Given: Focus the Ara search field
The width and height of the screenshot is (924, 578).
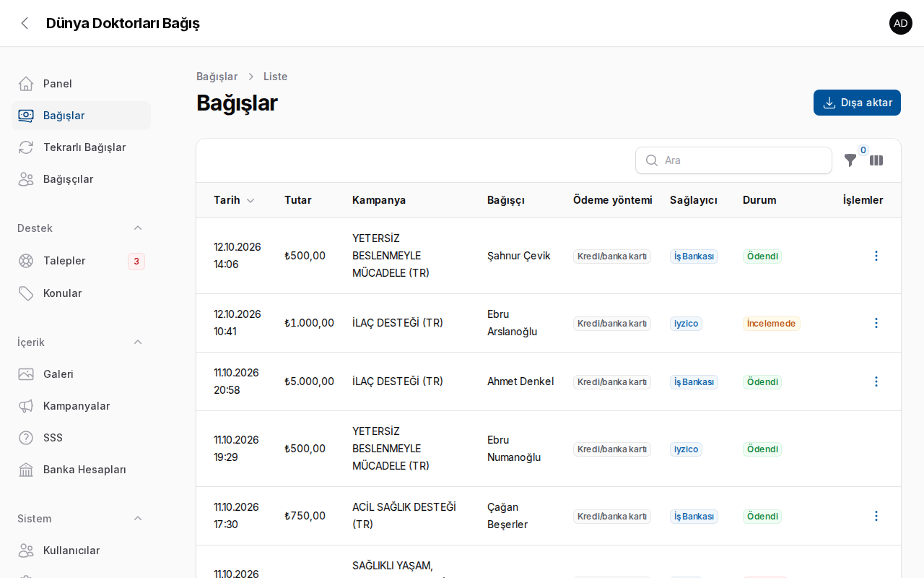Looking at the screenshot, I should tap(733, 160).
